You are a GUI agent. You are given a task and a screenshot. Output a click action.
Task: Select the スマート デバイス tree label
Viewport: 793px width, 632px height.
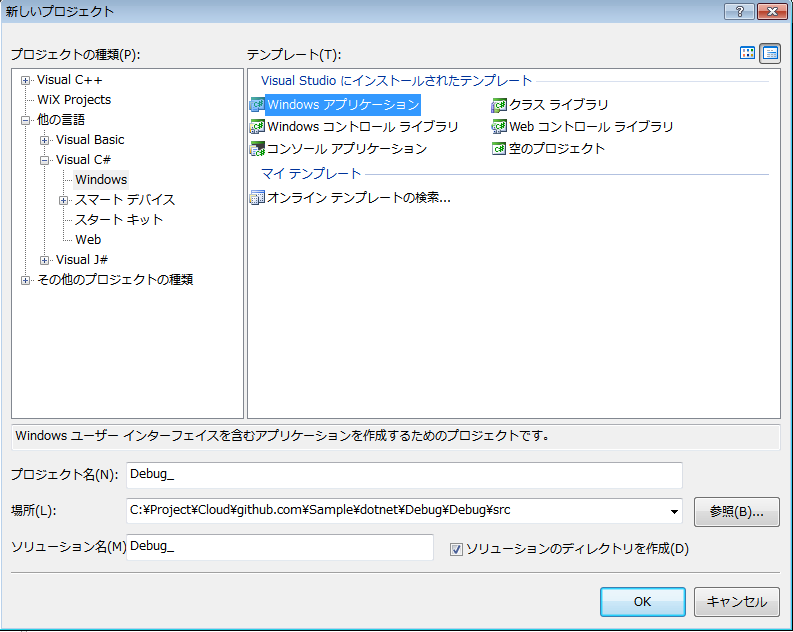pyautogui.click(x=124, y=200)
